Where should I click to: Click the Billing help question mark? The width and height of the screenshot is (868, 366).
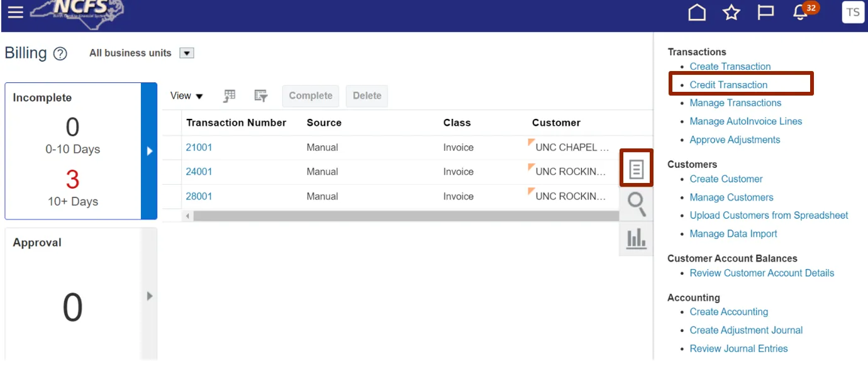click(60, 54)
